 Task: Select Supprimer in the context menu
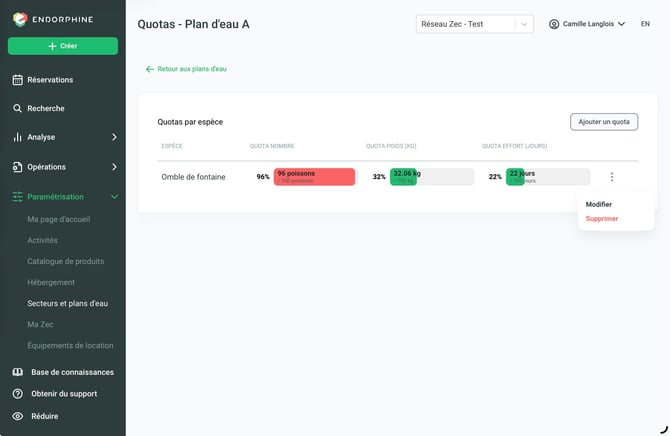[602, 219]
